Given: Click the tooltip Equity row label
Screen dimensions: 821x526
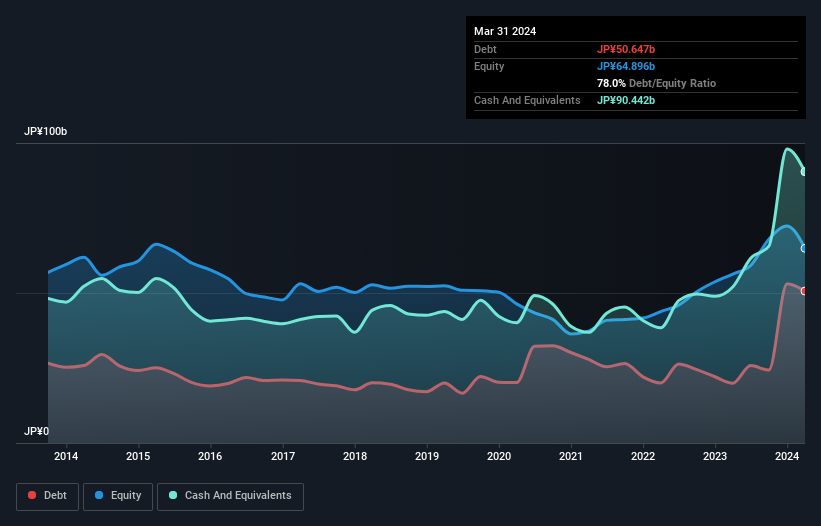Looking at the screenshot, I should coord(489,66).
